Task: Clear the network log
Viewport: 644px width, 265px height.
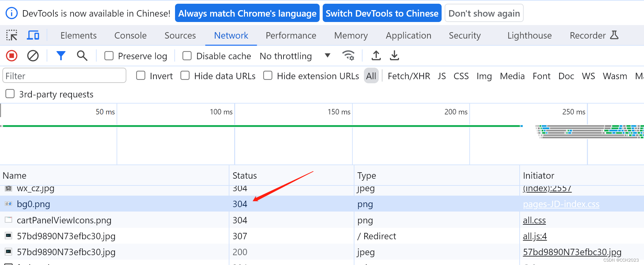Action: (x=33, y=56)
